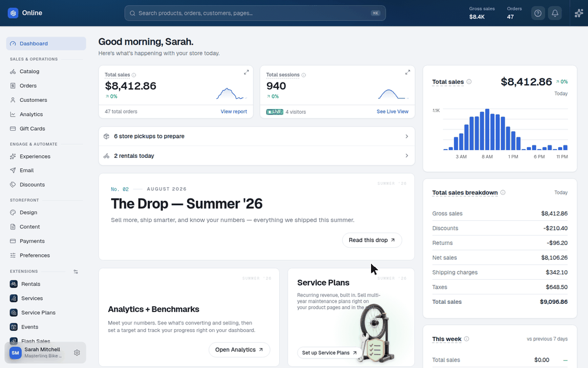
Task: Click the Orders 47 header stat
Action: pos(514,13)
